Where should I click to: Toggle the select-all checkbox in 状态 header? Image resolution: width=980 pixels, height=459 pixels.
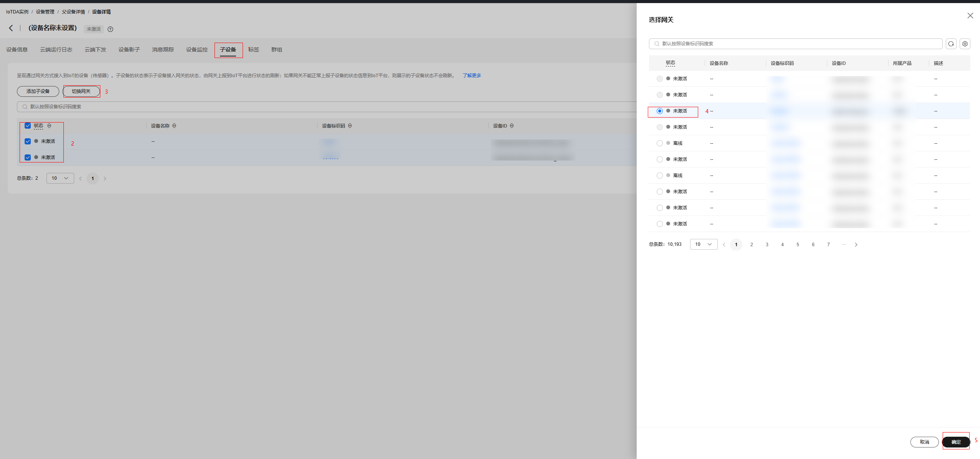click(x=28, y=126)
